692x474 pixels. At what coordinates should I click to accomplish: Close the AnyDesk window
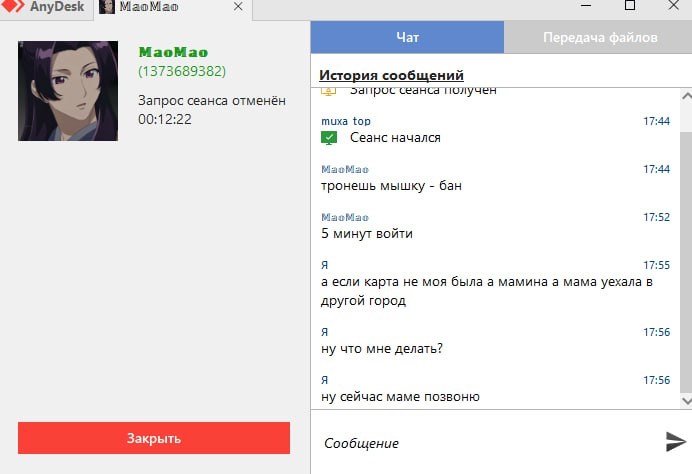click(674, 6)
